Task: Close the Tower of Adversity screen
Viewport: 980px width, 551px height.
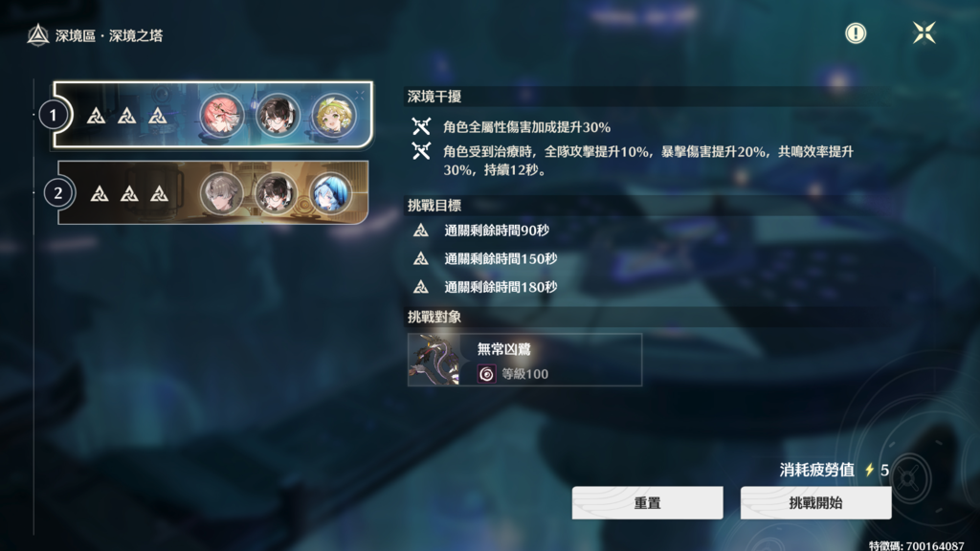Action: pyautogui.click(x=924, y=33)
